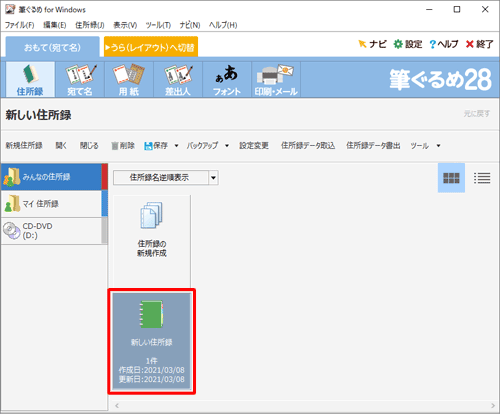Click the horizontal scrollbar left arrow

[x=117, y=406]
